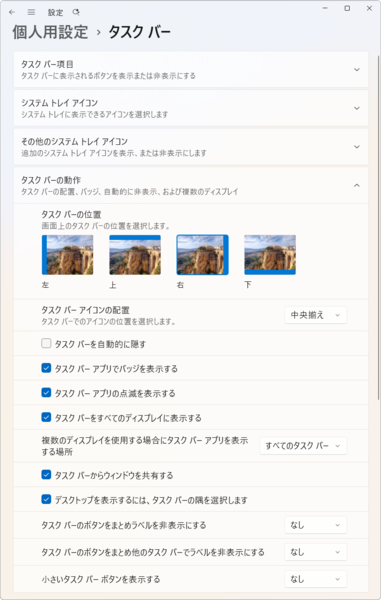Maximize the settings window

(347, 8)
